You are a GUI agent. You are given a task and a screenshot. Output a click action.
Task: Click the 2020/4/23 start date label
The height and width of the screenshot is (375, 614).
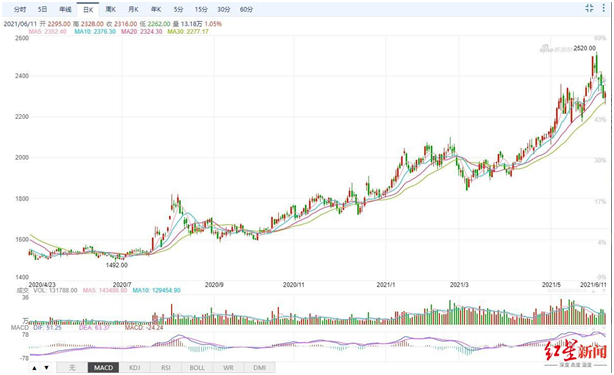click(x=42, y=285)
